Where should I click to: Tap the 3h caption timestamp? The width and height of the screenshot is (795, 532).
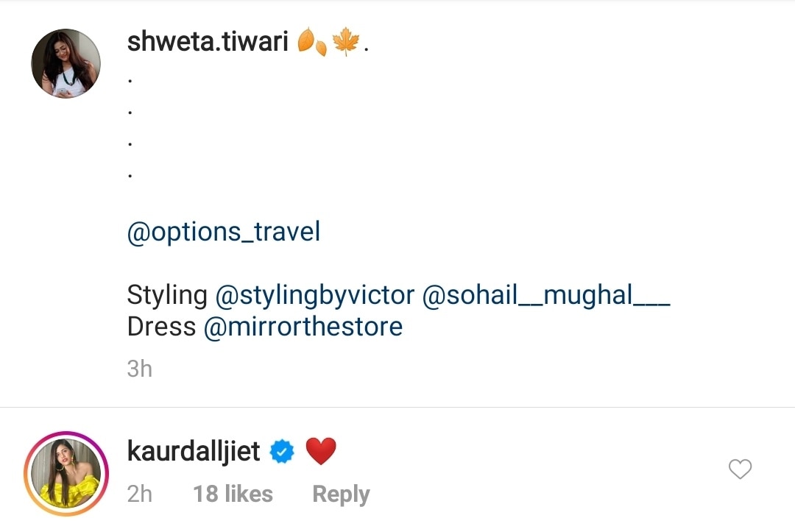pyautogui.click(x=139, y=369)
